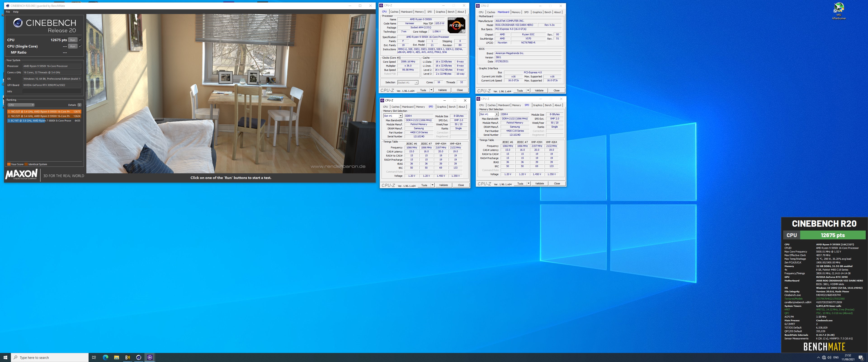Screen dimensions: 868x362
Task: Click Core Speed value 3599.16 MHz in CPU-Z
Action: click(408, 62)
